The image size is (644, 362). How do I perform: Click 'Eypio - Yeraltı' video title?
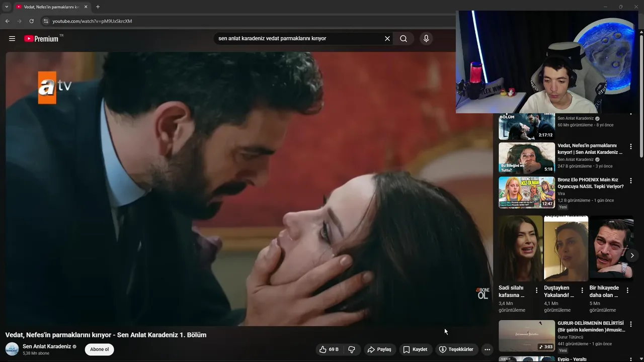click(572, 359)
